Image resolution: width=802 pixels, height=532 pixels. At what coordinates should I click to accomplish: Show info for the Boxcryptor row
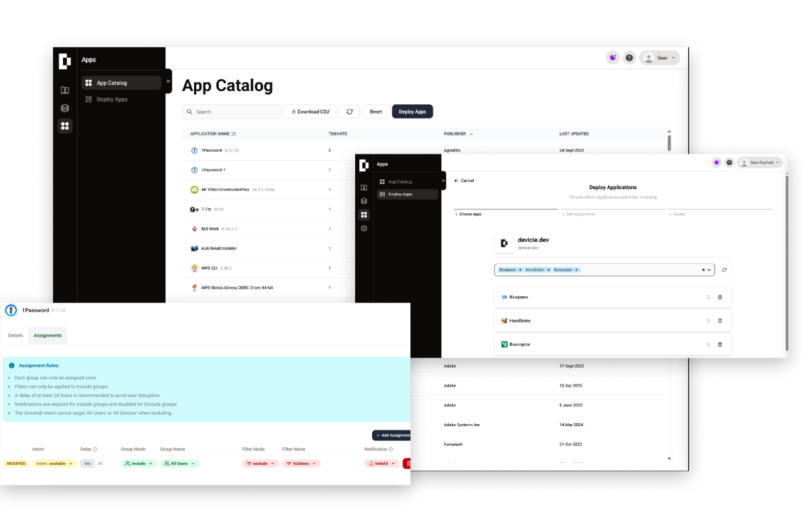pyautogui.click(x=708, y=344)
